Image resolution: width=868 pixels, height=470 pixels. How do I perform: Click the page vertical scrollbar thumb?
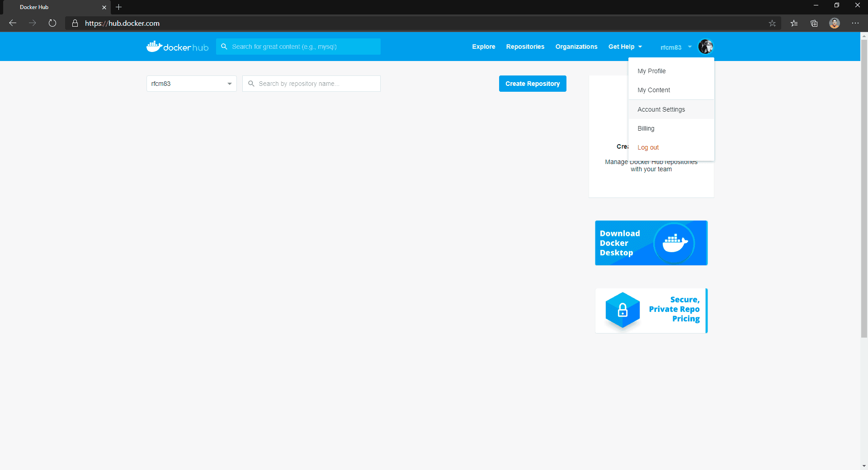click(x=864, y=188)
